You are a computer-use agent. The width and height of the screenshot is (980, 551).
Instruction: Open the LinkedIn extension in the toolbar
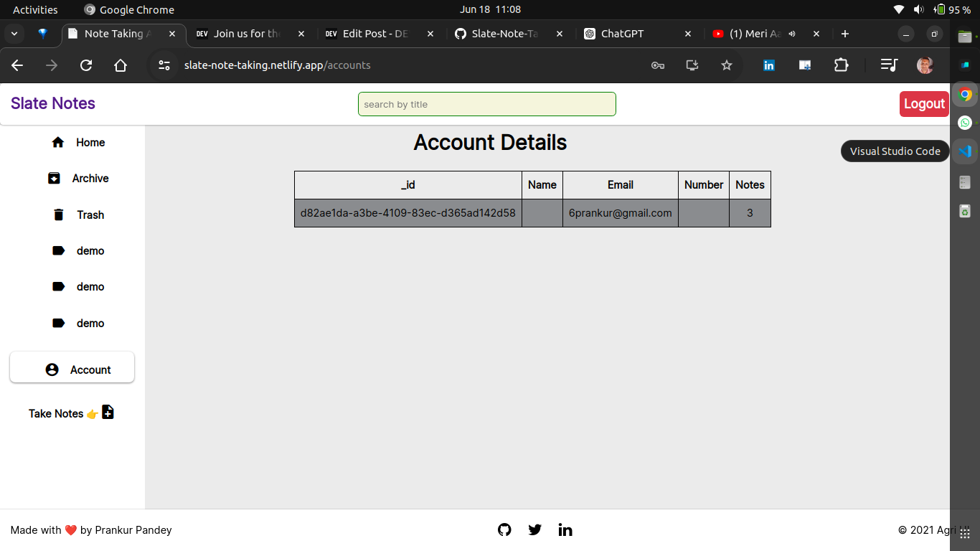(769, 65)
